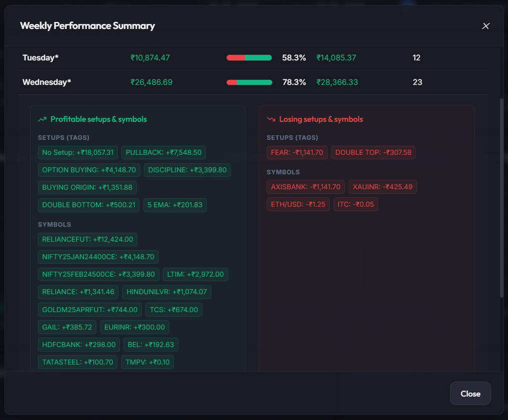Click Wednesday's net P&L ₹26,486.69
Screen dimensions: 508x420
pos(151,82)
